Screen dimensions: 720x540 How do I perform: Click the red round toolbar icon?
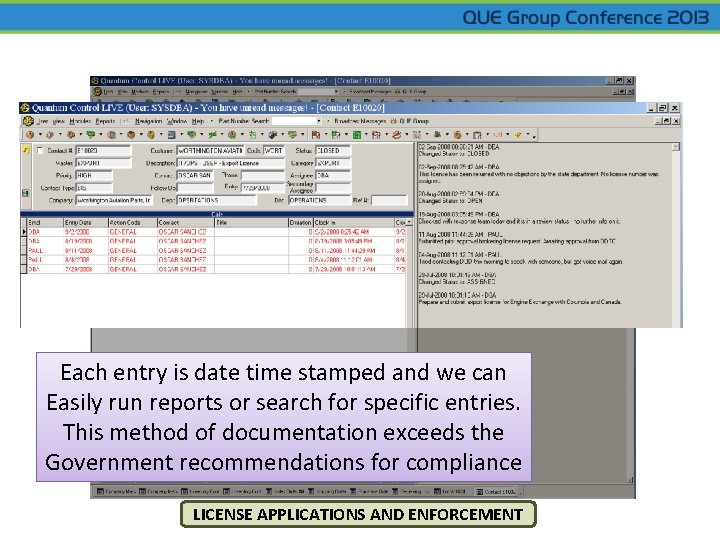click(x=397, y=135)
